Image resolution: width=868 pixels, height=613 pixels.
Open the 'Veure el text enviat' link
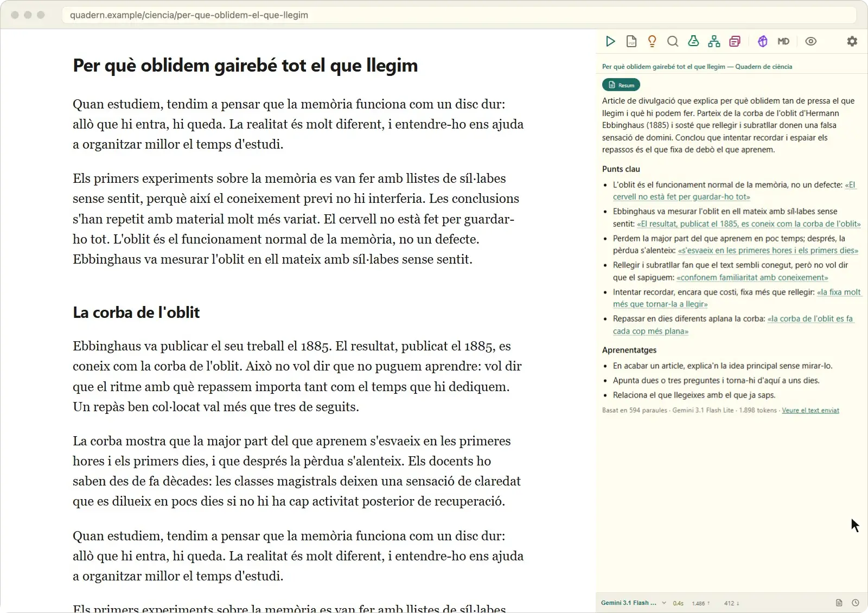(810, 410)
